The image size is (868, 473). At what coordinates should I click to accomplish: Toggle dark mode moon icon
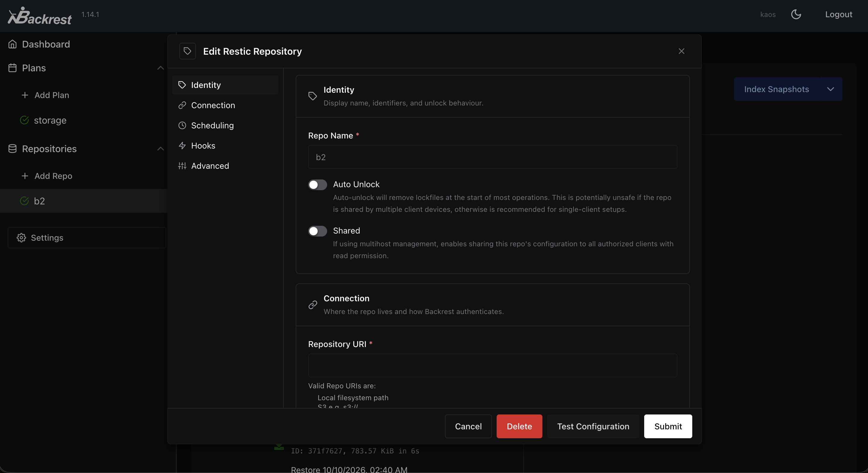click(x=796, y=15)
